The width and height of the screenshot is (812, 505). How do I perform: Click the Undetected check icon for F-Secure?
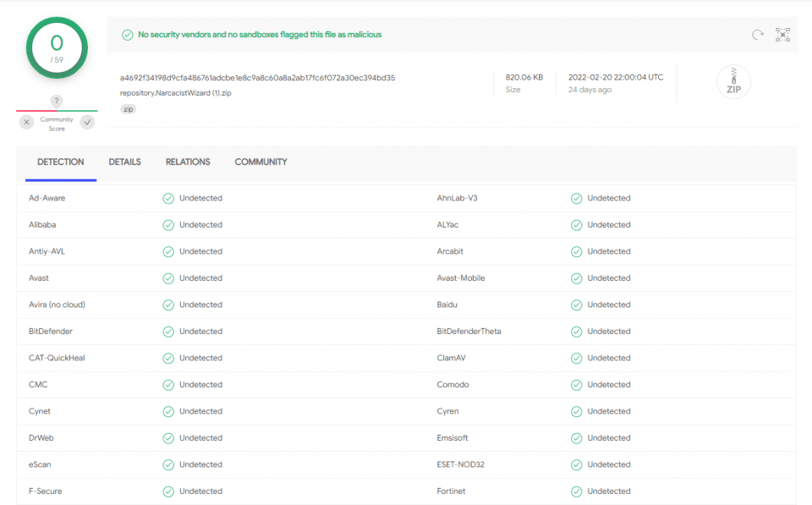coord(168,491)
